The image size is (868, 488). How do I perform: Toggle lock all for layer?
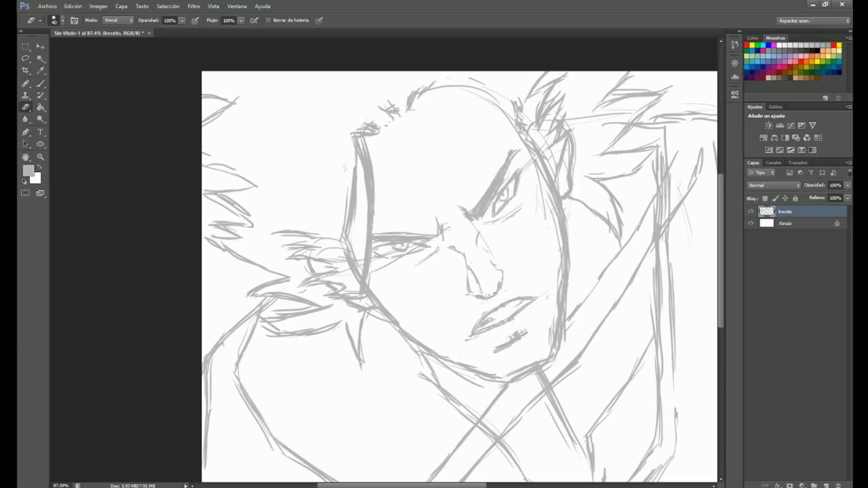pyautogui.click(x=795, y=199)
